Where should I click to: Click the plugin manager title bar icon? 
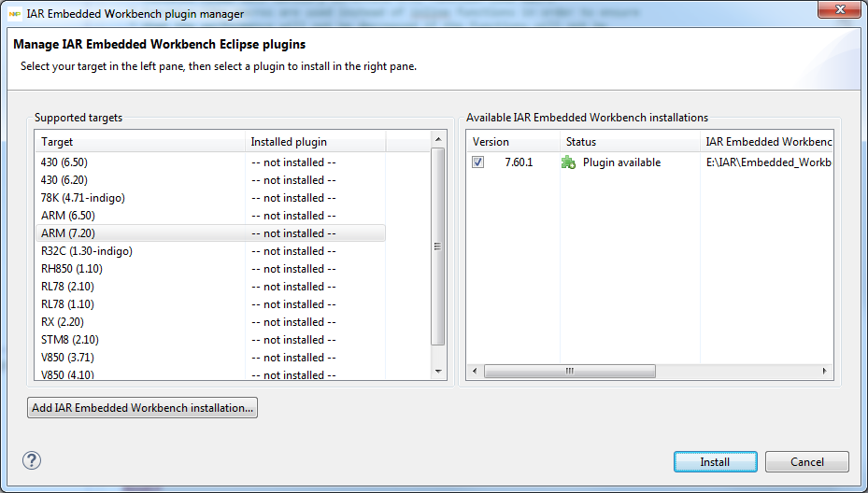click(x=15, y=14)
